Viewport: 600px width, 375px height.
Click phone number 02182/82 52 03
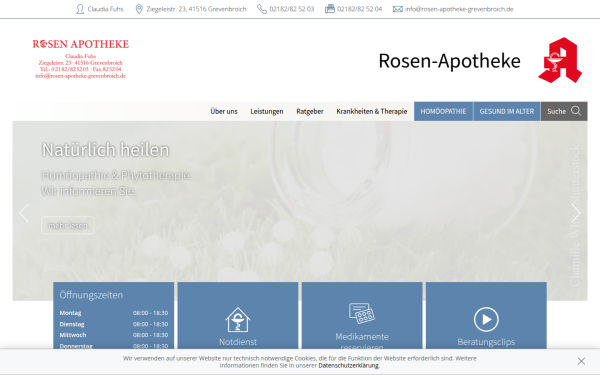pyautogui.click(x=292, y=9)
